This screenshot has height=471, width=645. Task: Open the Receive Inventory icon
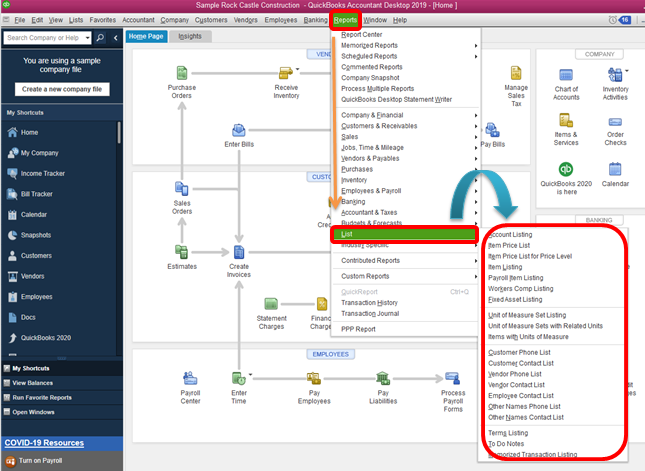click(286, 73)
